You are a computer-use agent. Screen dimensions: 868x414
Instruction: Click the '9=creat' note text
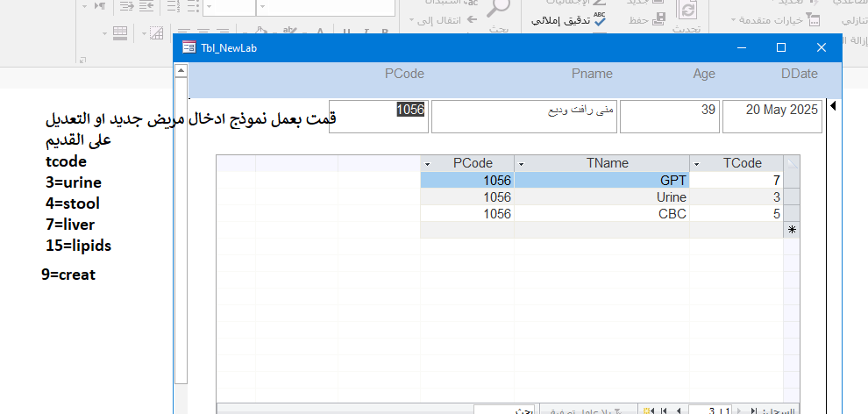click(68, 275)
